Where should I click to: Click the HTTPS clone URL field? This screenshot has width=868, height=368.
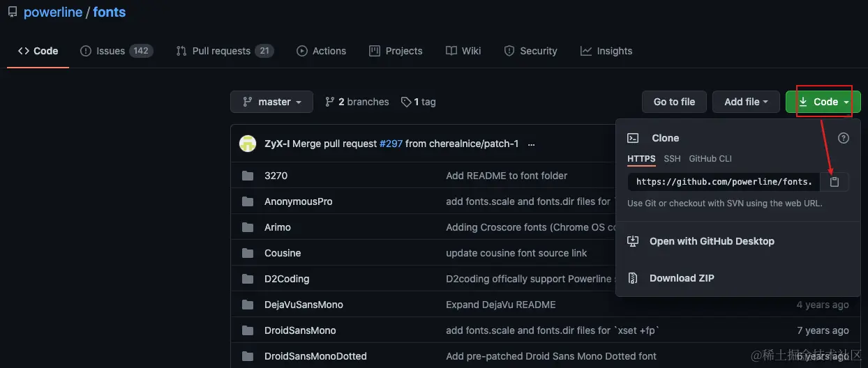(724, 182)
